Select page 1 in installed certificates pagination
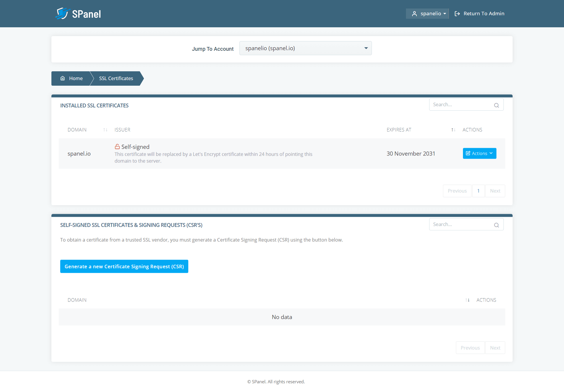The width and height of the screenshot is (564, 392). 478,191
